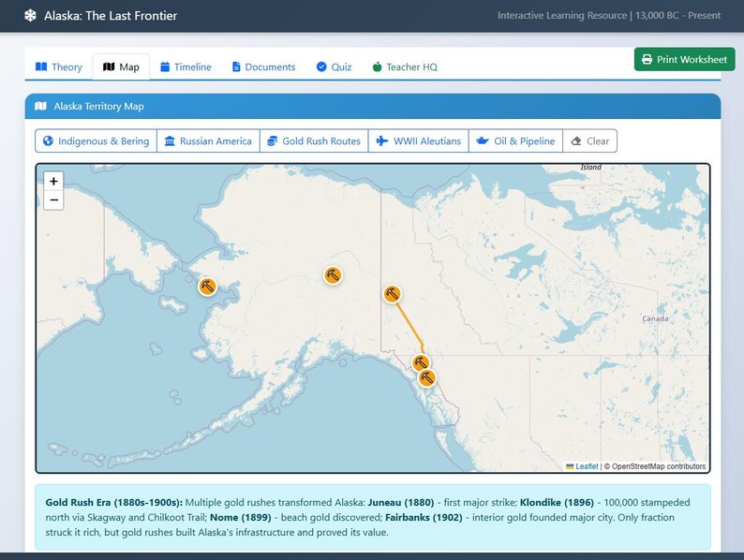This screenshot has height=560, width=744.
Task: Click the folded map icon on Map tab
Action: click(109, 66)
